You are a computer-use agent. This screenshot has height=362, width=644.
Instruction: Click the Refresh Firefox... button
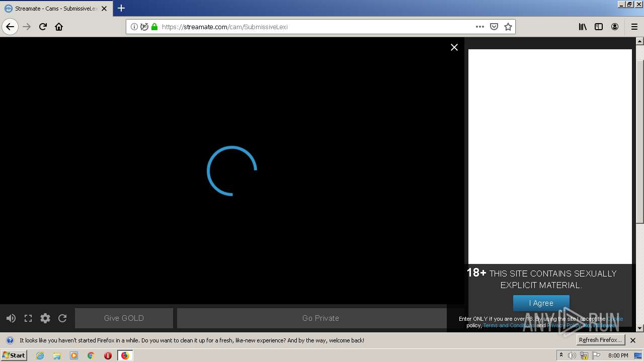tap(600, 340)
